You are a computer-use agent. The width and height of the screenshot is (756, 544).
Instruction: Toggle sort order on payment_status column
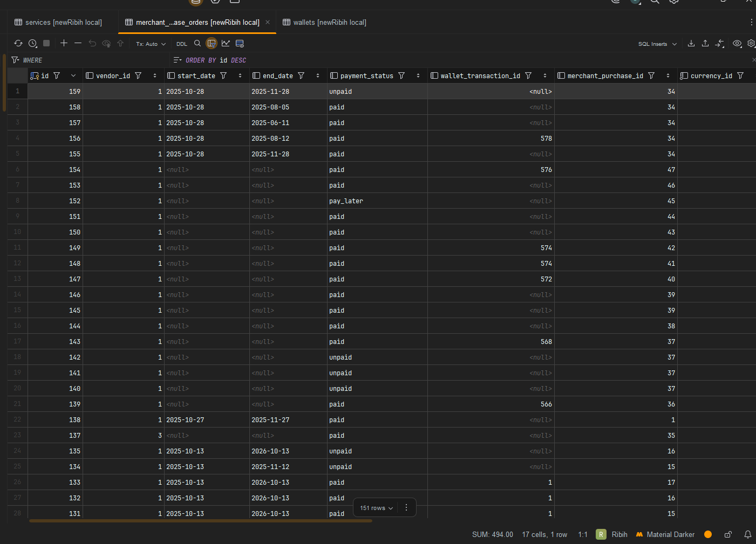(x=418, y=76)
